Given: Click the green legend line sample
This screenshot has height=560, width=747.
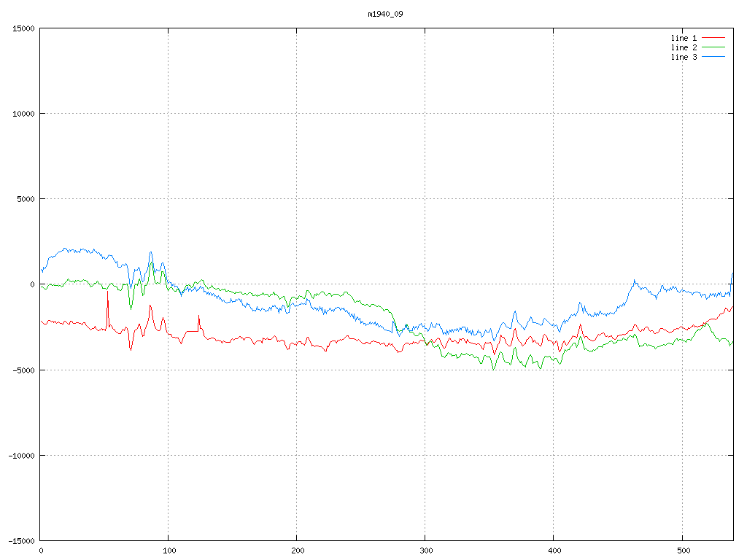Looking at the screenshot, I should click(x=713, y=47).
